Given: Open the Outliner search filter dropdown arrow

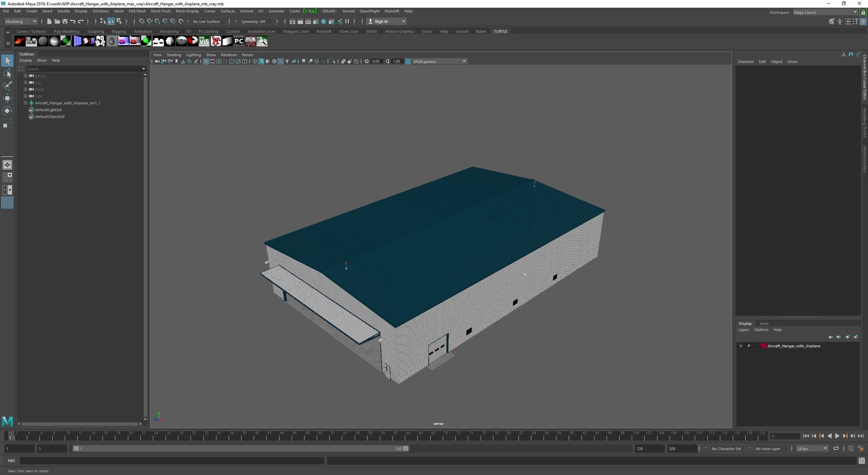Looking at the screenshot, I should (x=144, y=69).
